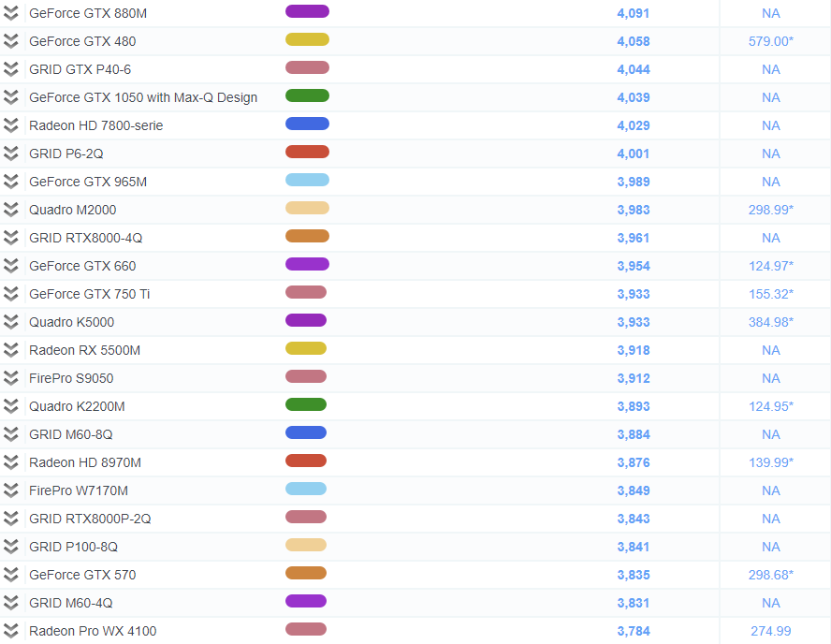831x644 pixels.
Task: Click the green bar for GTX 1050 Max-Q
Action: point(307,95)
